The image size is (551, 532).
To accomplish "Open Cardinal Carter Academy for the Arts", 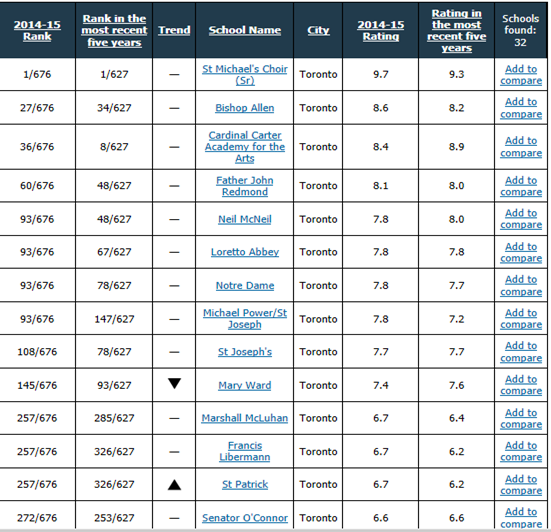I will 245,147.
